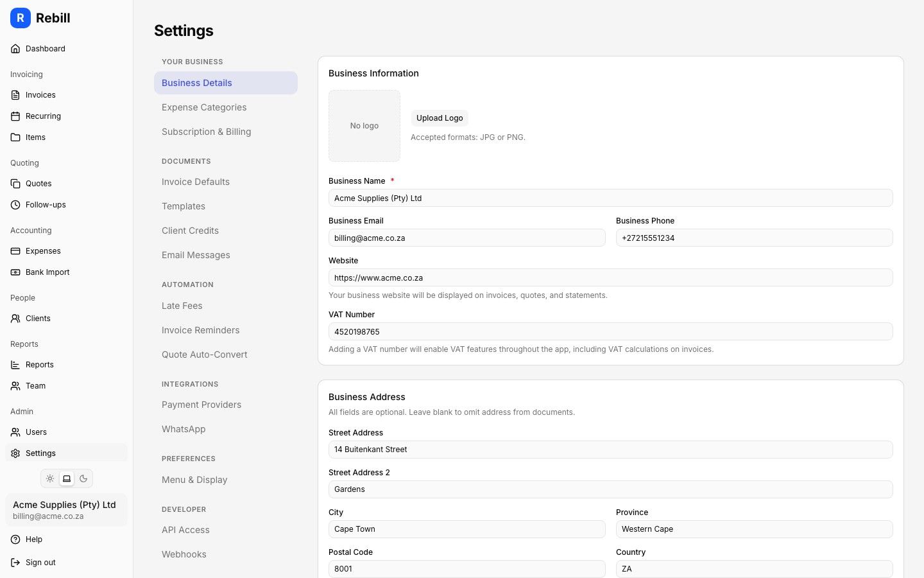Image resolution: width=924 pixels, height=578 pixels.
Task: Open Payment Providers integrations
Action: [x=226, y=405]
